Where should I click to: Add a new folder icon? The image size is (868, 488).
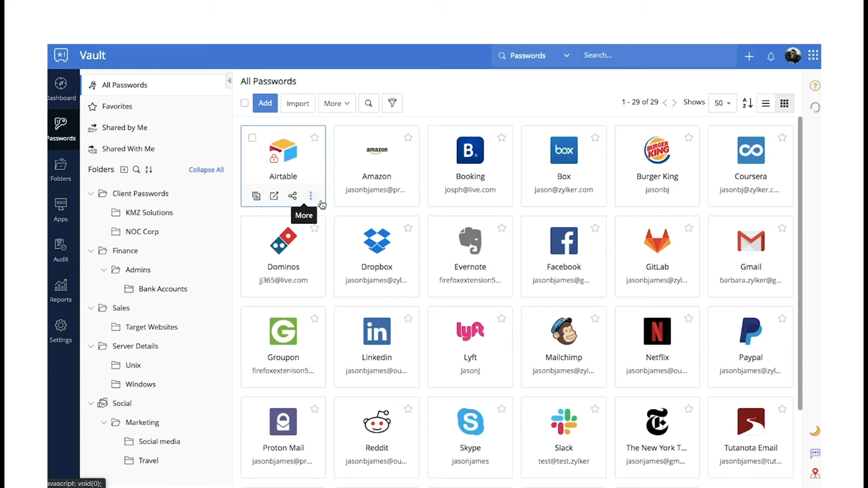pos(124,170)
